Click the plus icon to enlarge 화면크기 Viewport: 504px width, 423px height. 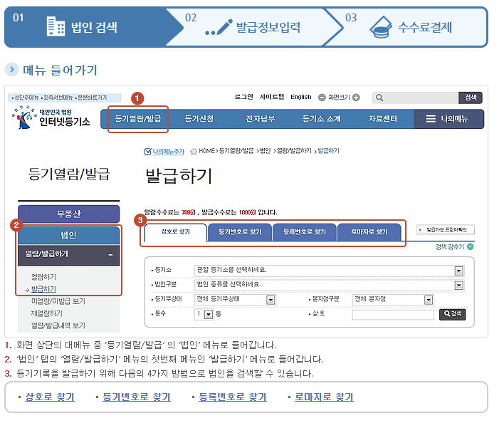point(356,98)
